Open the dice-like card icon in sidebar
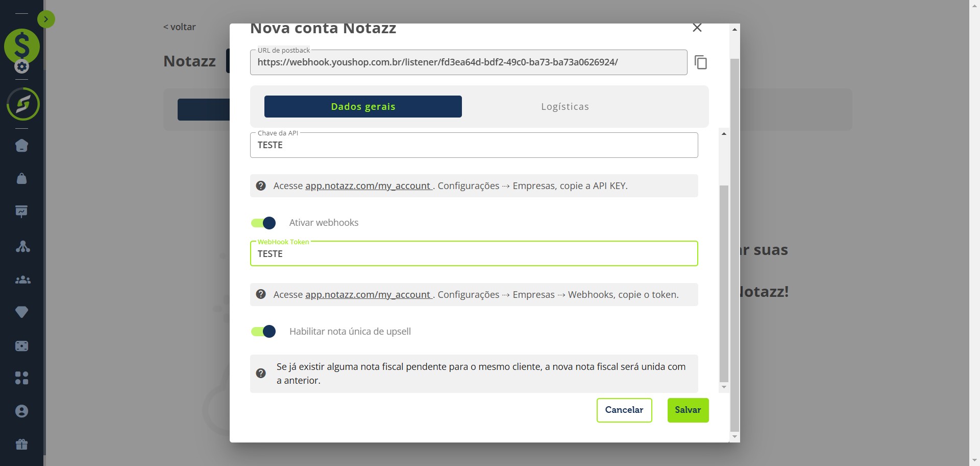This screenshot has width=980, height=466. point(22,346)
